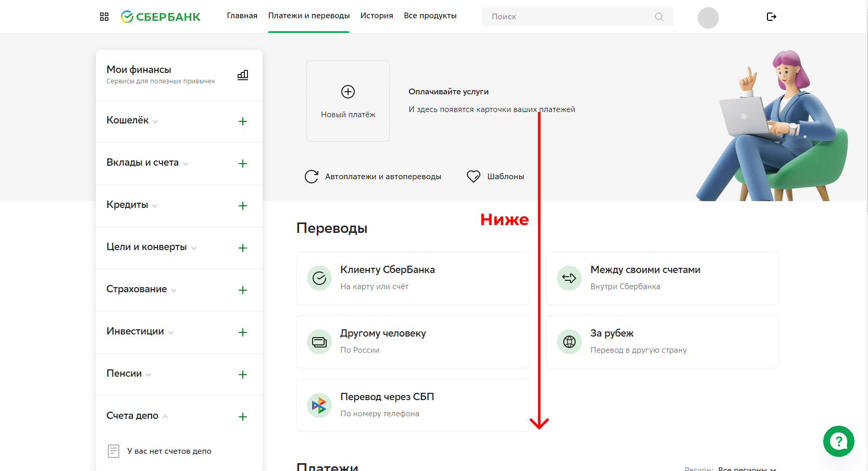Image resolution: width=868 pixels, height=471 pixels.
Task: Add a new wallet item with plus
Action: pyautogui.click(x=243, y=121)
